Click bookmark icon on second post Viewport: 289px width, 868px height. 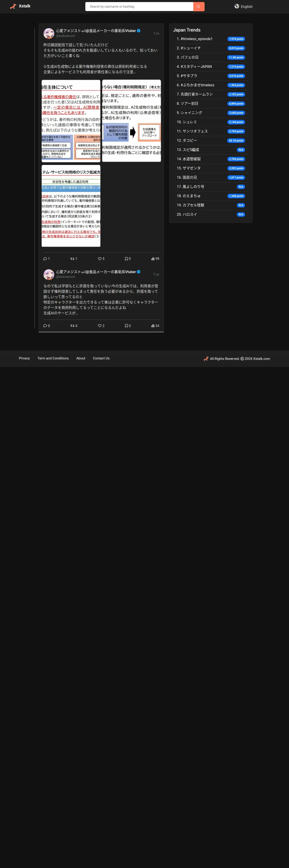(126, 326)
